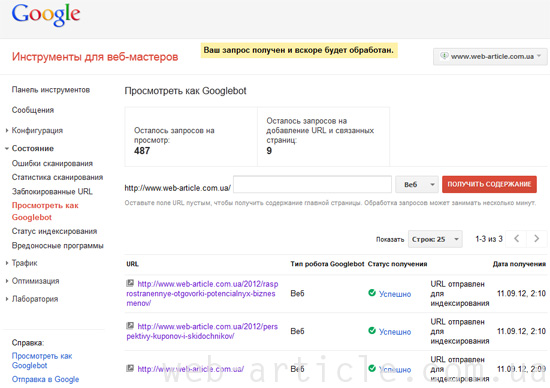Open the rasprostranennye-otgovorki article URL link
This screenshot has width=550, height=388.
point(202,293)
